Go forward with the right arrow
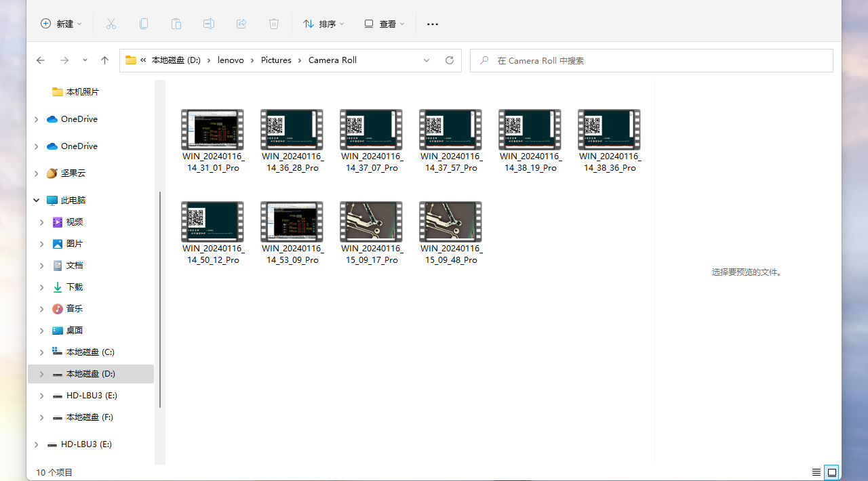Viewport: 868px width, 481px height. click(64, 60)
